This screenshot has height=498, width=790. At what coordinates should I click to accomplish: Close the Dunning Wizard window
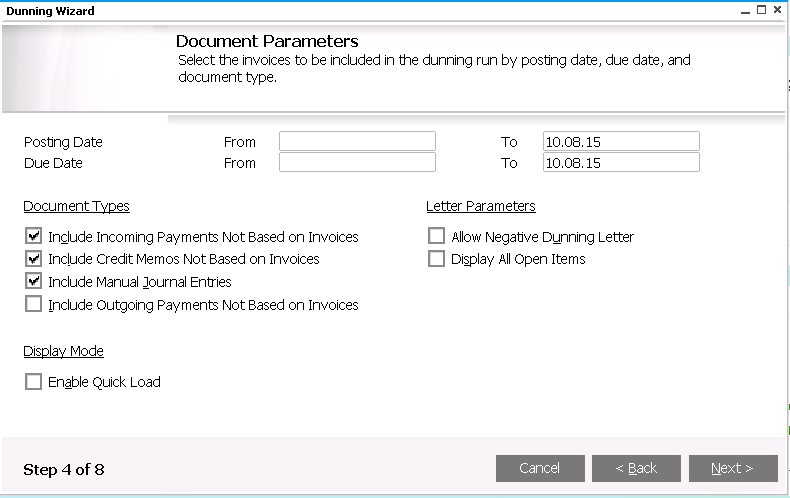click(778, 10)
